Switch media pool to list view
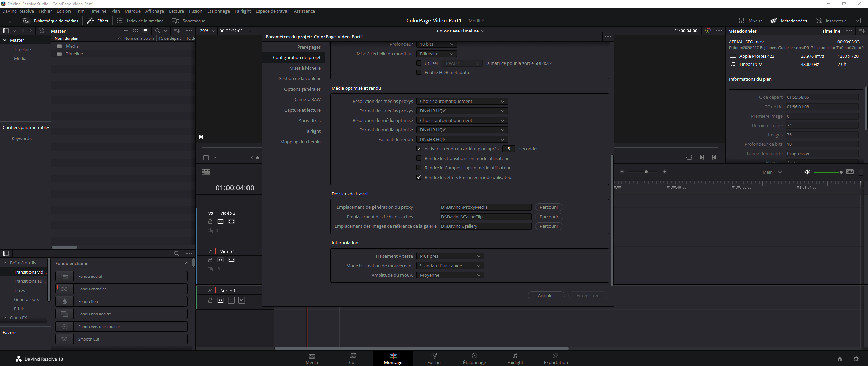The width and height of the screenshot is (868, 366). pos(145,31)
